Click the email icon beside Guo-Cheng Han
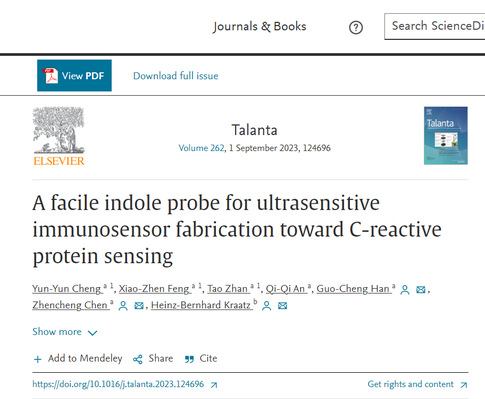Viewport: 485px width, 399px height. click(421, 289)
